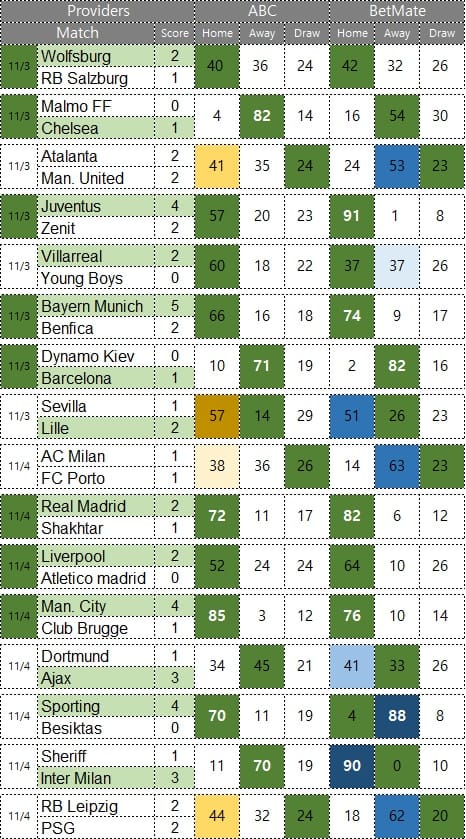Click the Bayern Munich team cell

click(x=96, y=306)
